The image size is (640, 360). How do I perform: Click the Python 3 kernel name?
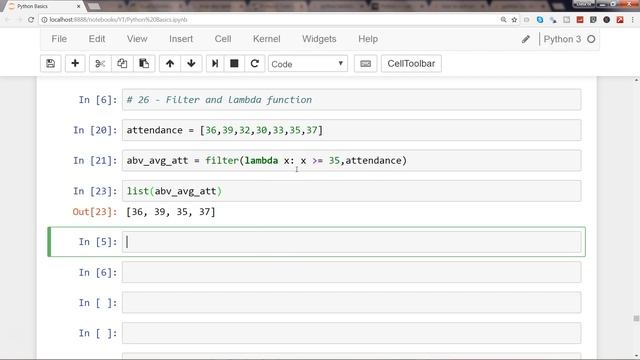point(562,39)
